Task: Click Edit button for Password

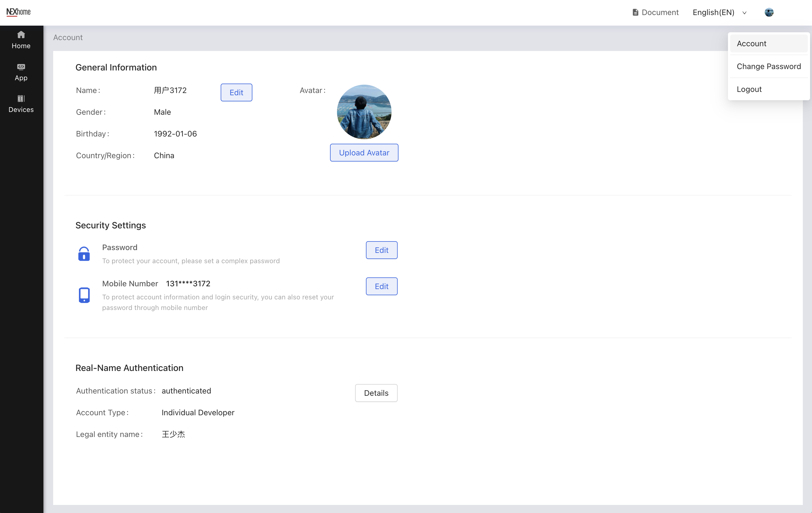Action: (382, 250)
